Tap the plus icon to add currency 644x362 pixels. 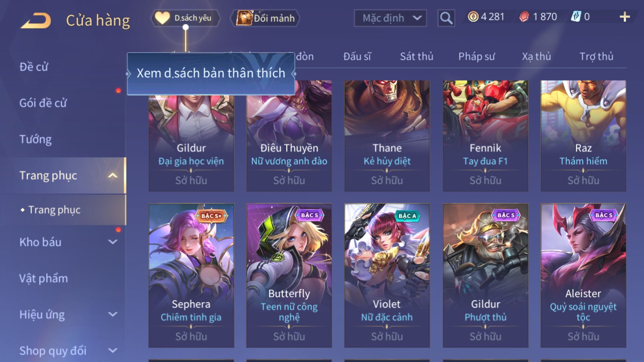[x=625, y=17]
